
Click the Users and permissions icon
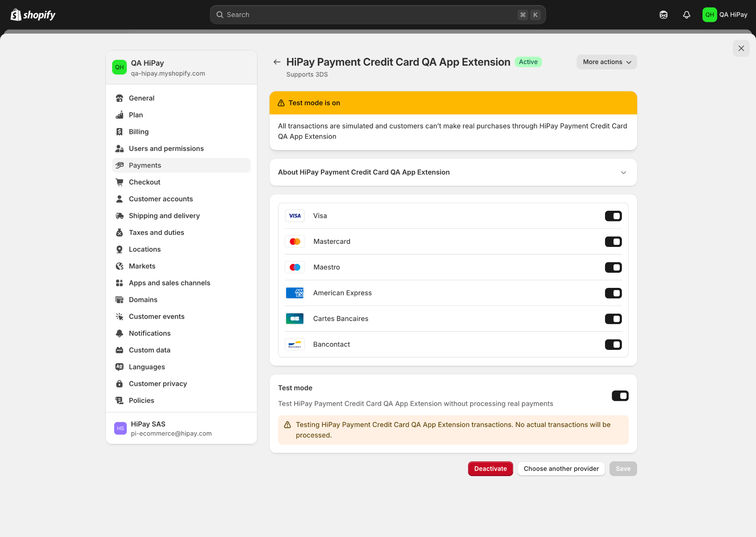coord(119,149)
